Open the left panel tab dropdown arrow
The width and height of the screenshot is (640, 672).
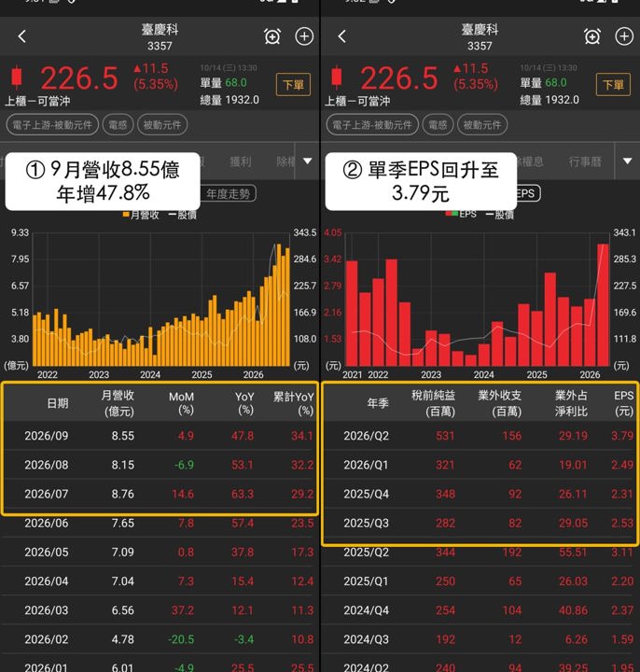click(308, 161)
